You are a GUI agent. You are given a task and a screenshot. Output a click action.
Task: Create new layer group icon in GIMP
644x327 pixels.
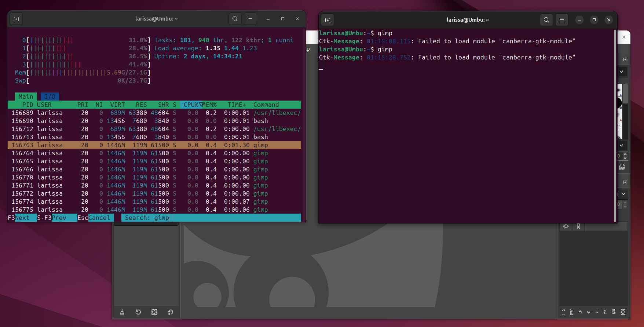(x=572, y=312)
